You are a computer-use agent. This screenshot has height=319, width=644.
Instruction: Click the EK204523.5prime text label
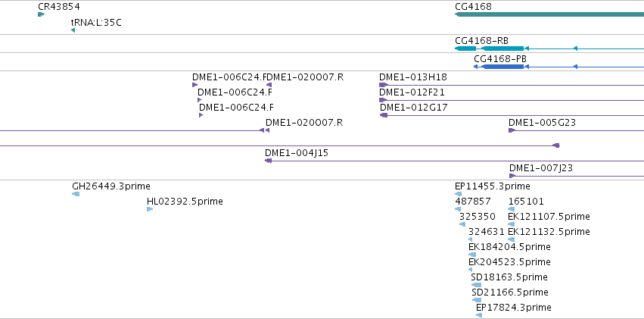pos(510,262)
